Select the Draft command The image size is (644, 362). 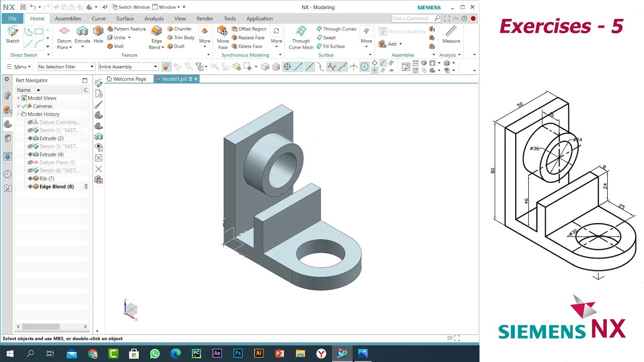tap(176, 46)
